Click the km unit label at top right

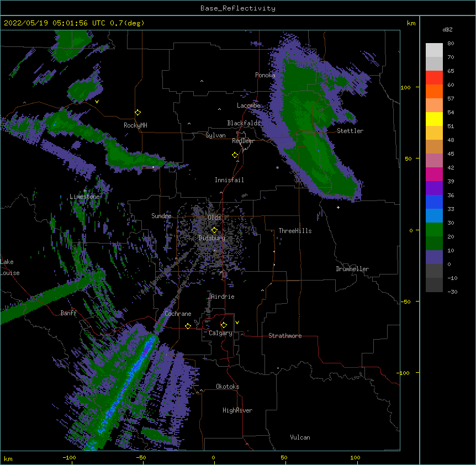pyautogui.click(x=411, y=23)
